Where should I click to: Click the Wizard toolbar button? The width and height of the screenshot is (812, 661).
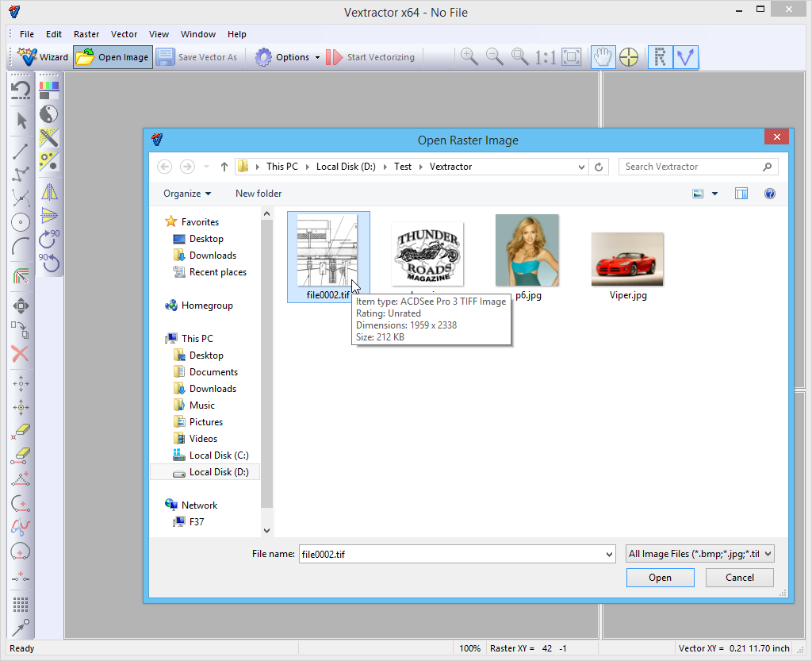[x=44, y=57]
